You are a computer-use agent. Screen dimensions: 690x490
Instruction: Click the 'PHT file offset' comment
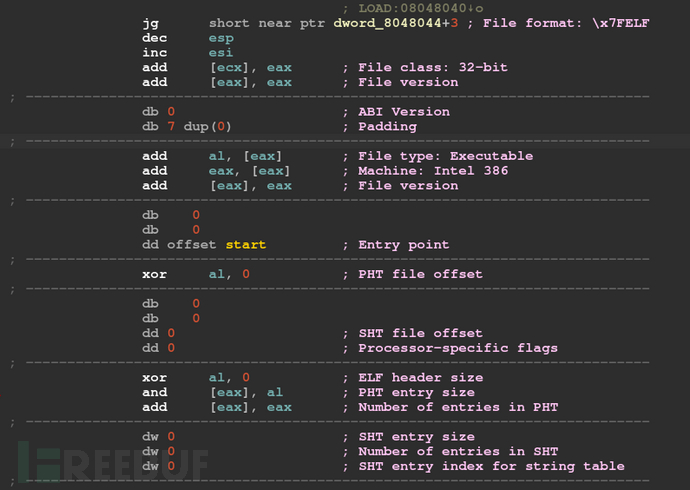pyautogui.click(x=420, y=274)
